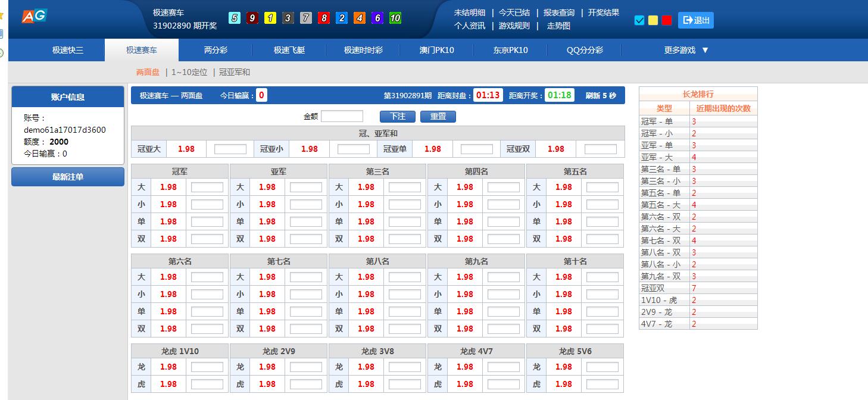Switch to 1~10定位 bet mode

[189, 72]
